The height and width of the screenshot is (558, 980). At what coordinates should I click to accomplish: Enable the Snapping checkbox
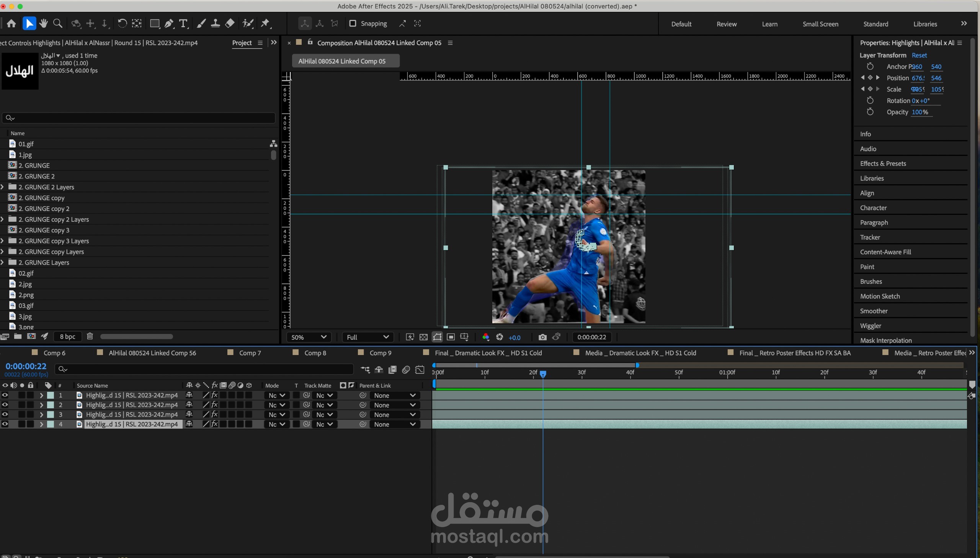tap(353, 23)
